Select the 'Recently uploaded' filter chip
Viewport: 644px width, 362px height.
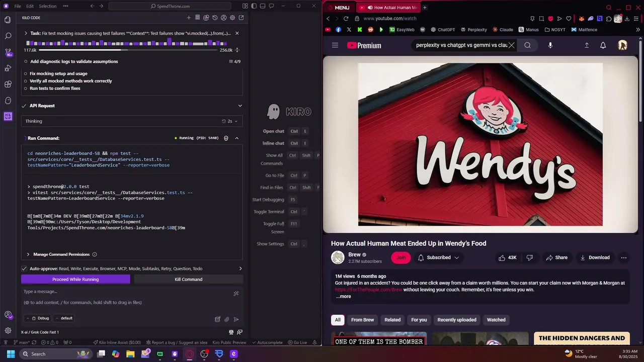click(x=457, y=320)
